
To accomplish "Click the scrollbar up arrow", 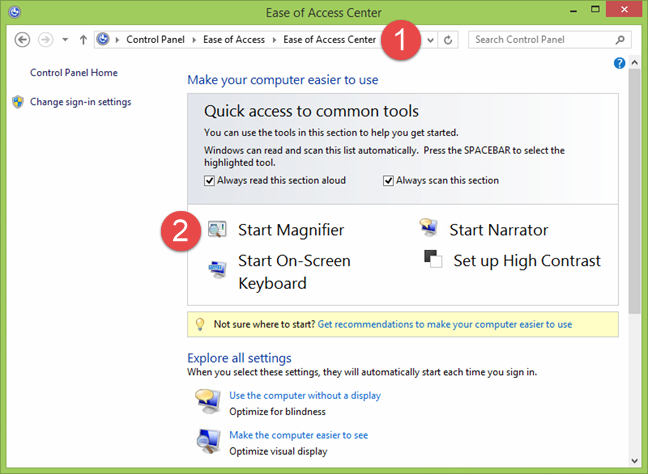I will pyautogui.click(x=635, y=63).
